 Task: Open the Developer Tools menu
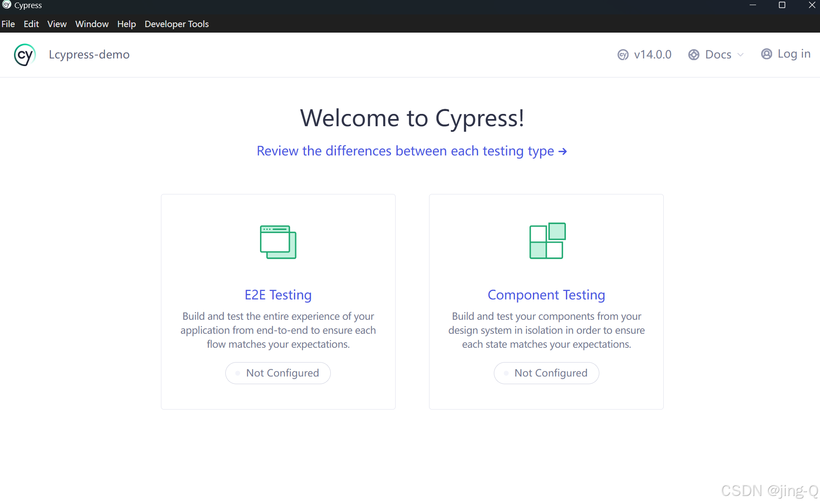(x=177, y=24)
